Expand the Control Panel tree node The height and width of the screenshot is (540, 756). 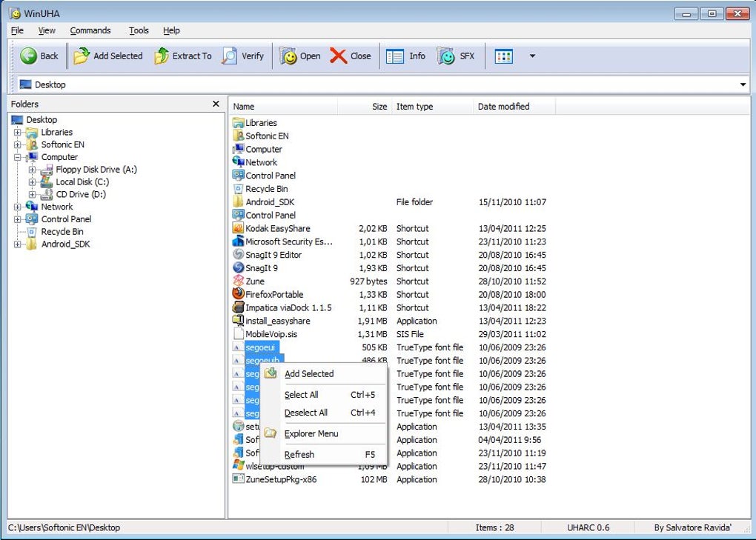17,219
